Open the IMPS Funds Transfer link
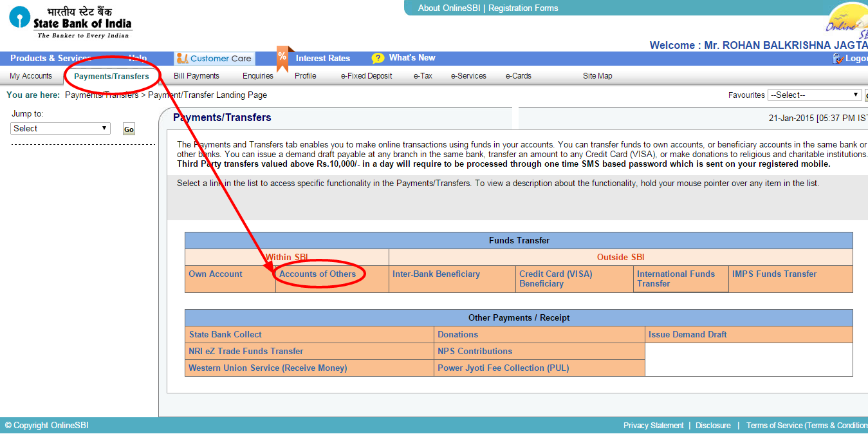Screen dimensions: 868x443 tap(774, 274)
